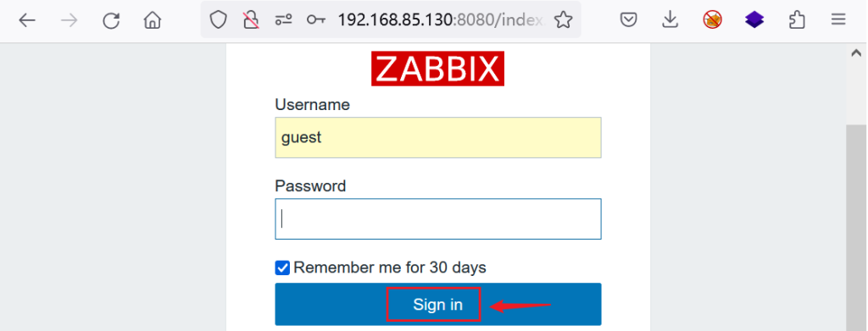Click the Username field containing guest
Image resolution: width=868 pixels, height=331 pixels.
click(x=438, y=138)
